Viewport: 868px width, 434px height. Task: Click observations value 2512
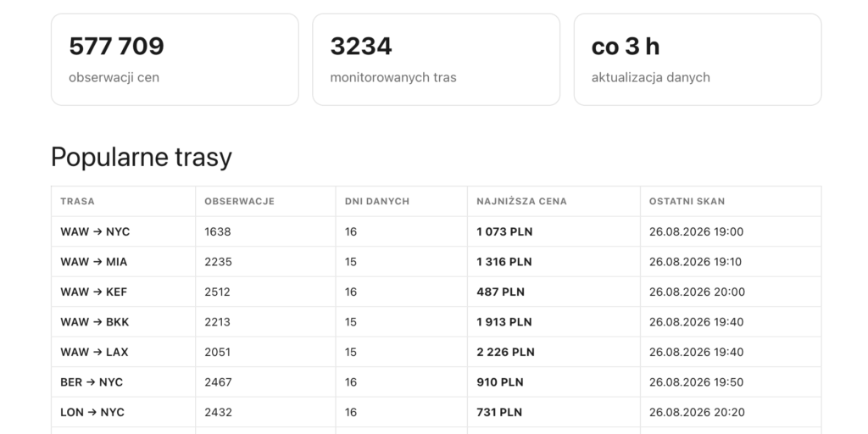pyautogui.click(x=218, y=292)
